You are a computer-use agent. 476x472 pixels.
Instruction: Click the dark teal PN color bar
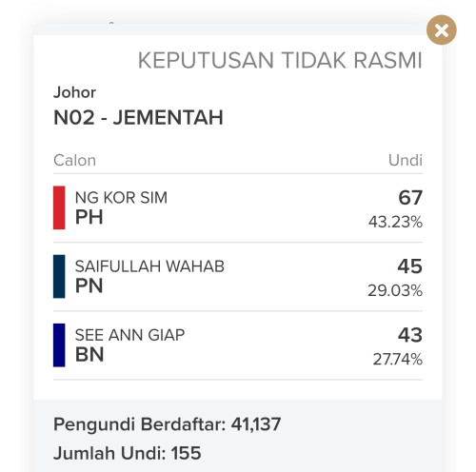pos(59,276)
